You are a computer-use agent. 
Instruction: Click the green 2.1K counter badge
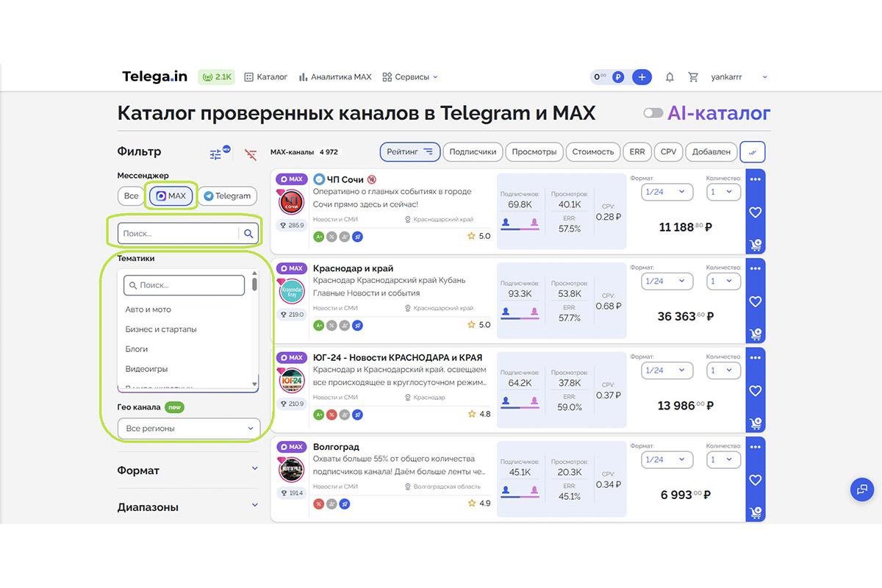coord(216,76)
